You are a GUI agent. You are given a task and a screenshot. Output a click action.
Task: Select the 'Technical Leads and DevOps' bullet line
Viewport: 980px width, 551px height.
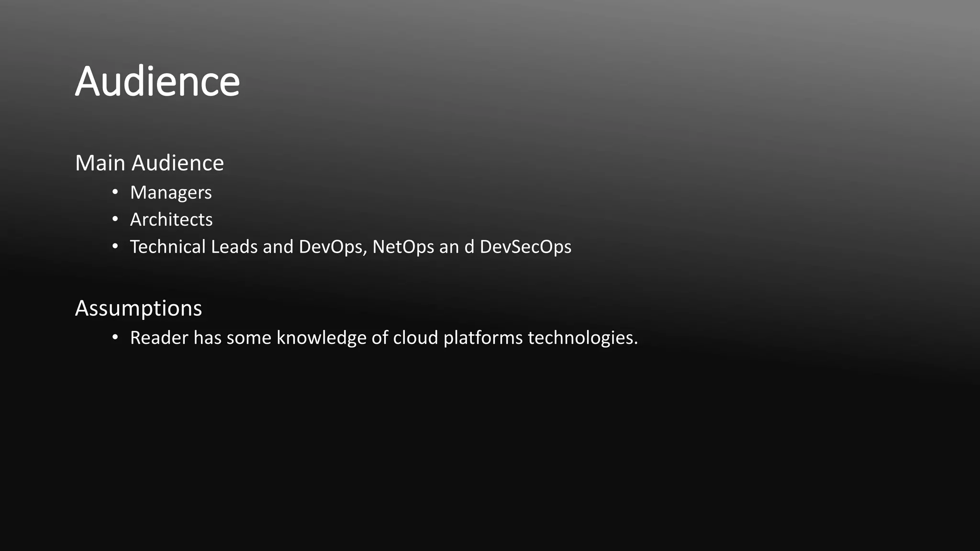(351, 247)
